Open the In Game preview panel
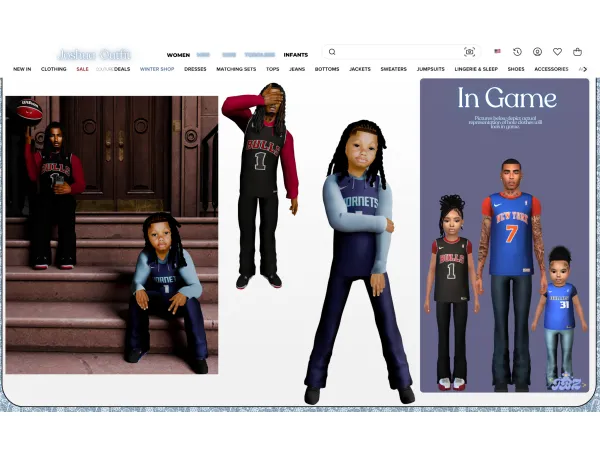Viewport: 600px width, 450px height. [505, 235]
